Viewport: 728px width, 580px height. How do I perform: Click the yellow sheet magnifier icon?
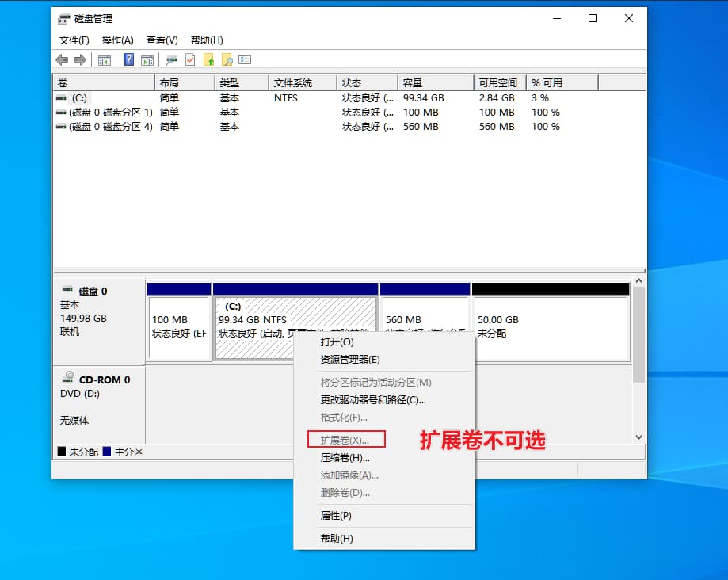click(227, 59)
